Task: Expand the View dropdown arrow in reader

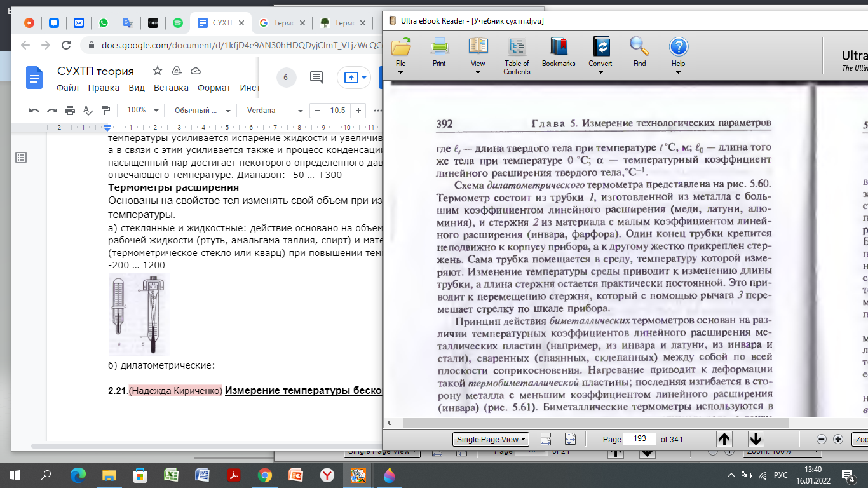Action: click(478, 72)
